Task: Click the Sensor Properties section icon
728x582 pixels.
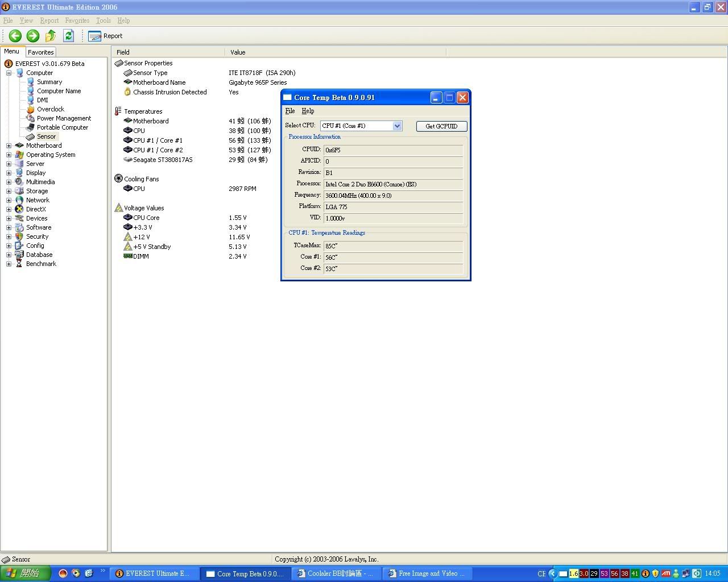Action: click(119, 63)
